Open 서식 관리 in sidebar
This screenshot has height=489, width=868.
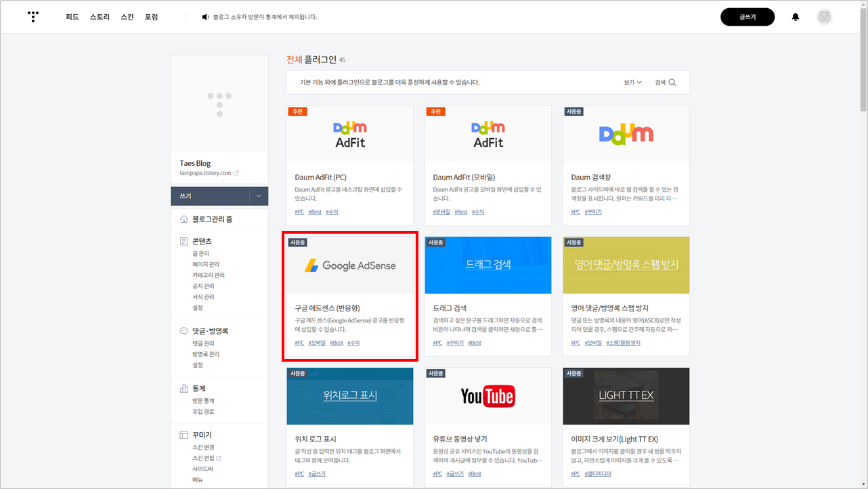[x=203, y=297]
